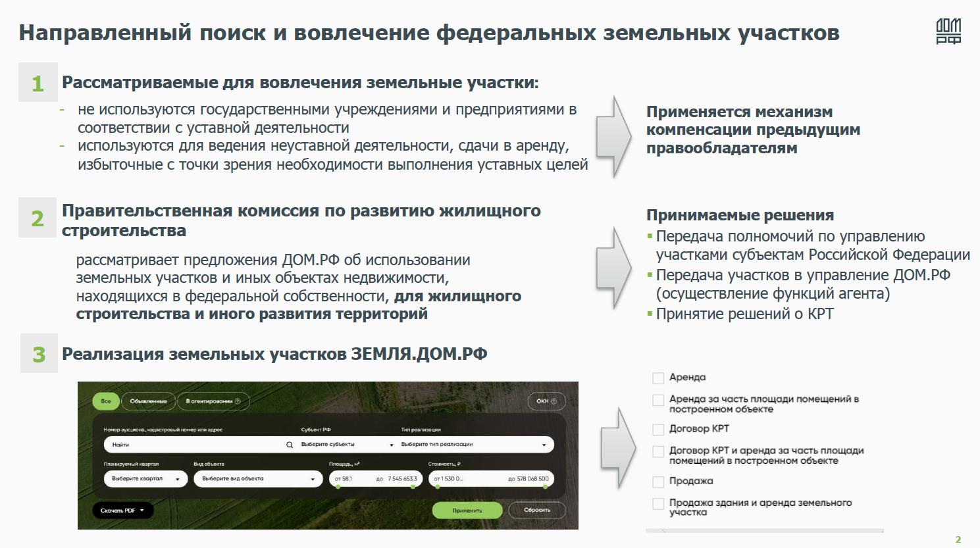Enable the Договор КРТ checkbox
This screenshot has width=980, height=548.
(x=658, y=430)
